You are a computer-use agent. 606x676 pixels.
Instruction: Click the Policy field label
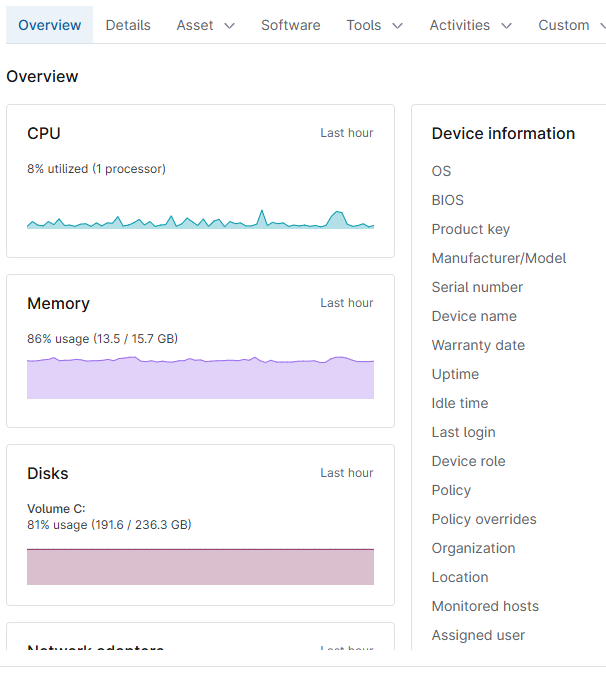(x=451, y=490)
